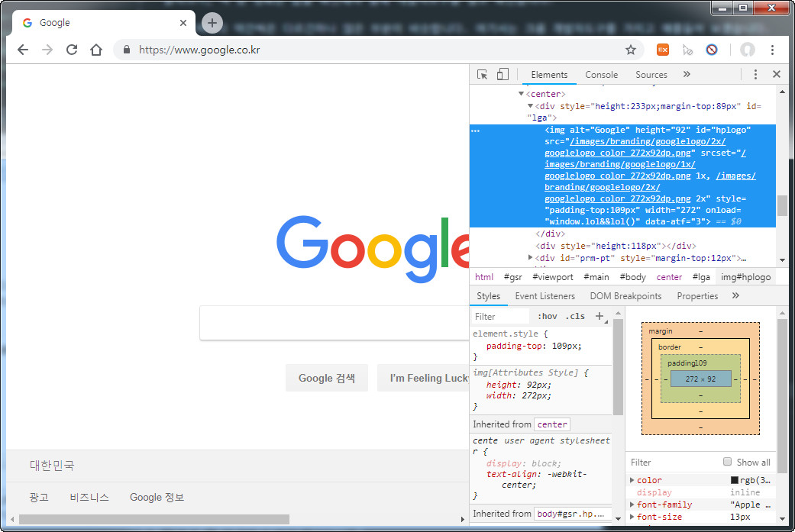Switch to the Console tab
Viewport: 795px width, 532px height.
pyautogui.click(x=601, y=75)
